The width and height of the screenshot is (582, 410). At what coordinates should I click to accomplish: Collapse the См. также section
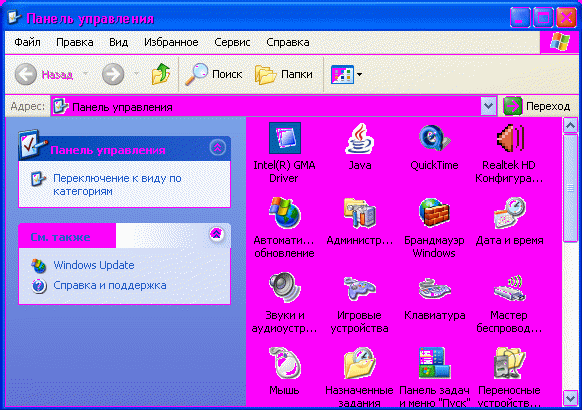(x=216, y=234)
